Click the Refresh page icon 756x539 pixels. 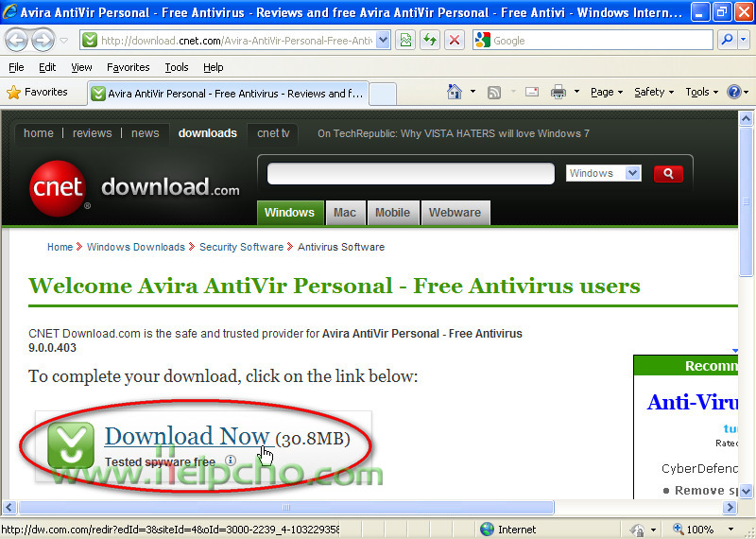(x=430, y=41)
